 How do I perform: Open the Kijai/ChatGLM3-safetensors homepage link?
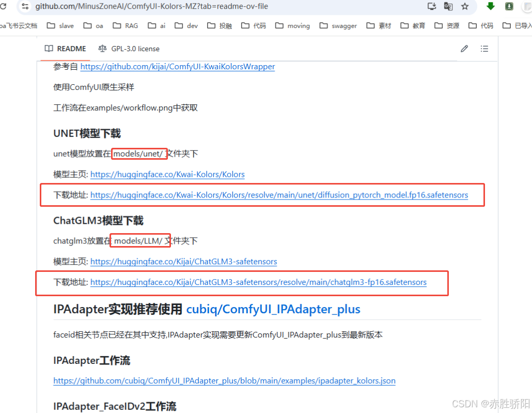click(x=184, y=262)
